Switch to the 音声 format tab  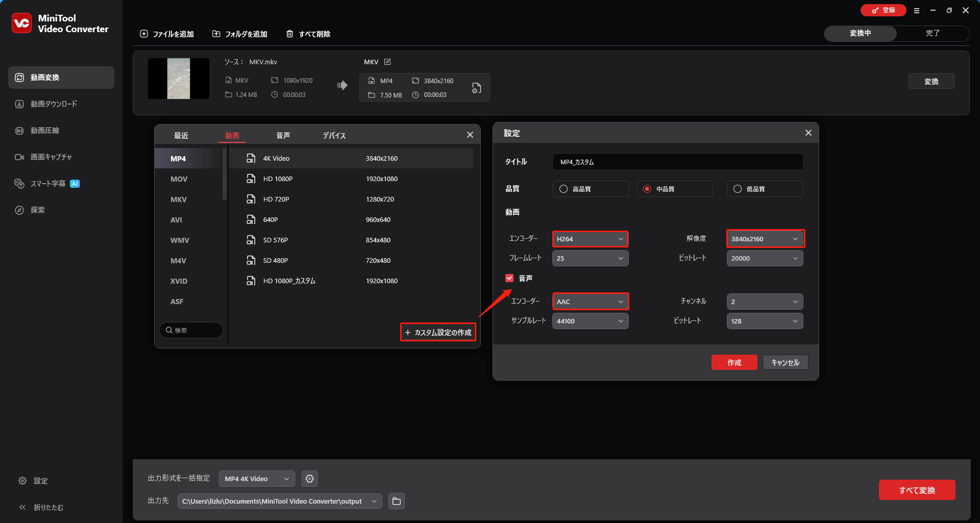point(283,135)
